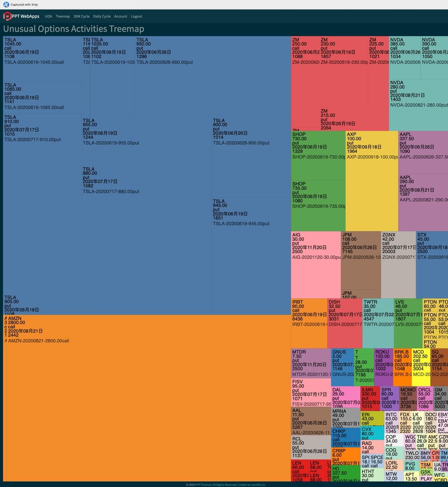Click TSLA-20200626-900.00put label
Viewport: 448px width, 487px height.
tap(241, 143)
